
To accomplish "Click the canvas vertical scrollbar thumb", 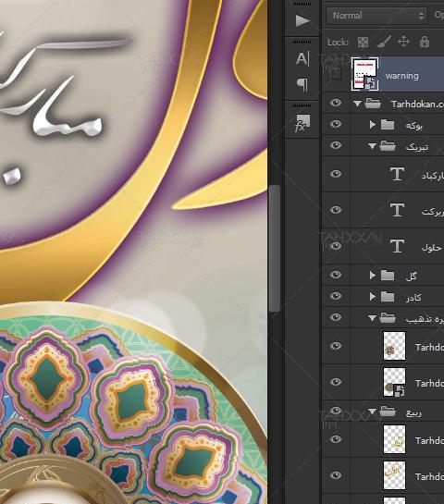I will point(274,249).
